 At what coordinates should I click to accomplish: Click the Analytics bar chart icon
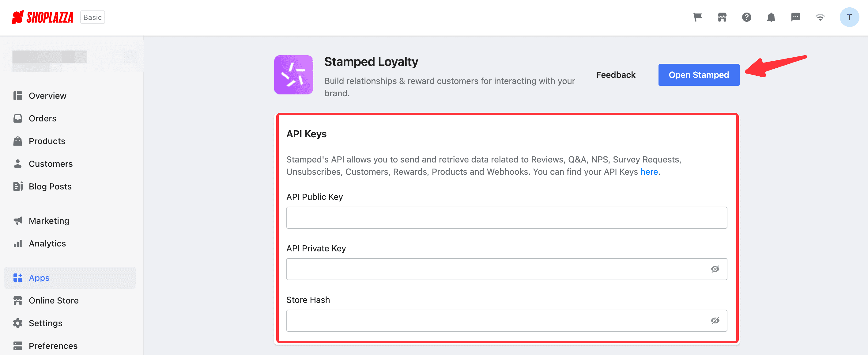[18, 243]
